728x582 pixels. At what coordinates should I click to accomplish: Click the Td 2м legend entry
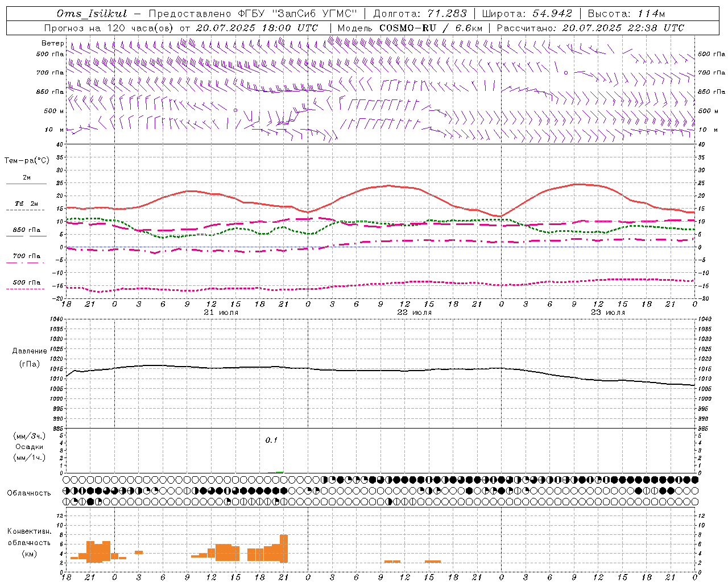[x=26, y=203]
